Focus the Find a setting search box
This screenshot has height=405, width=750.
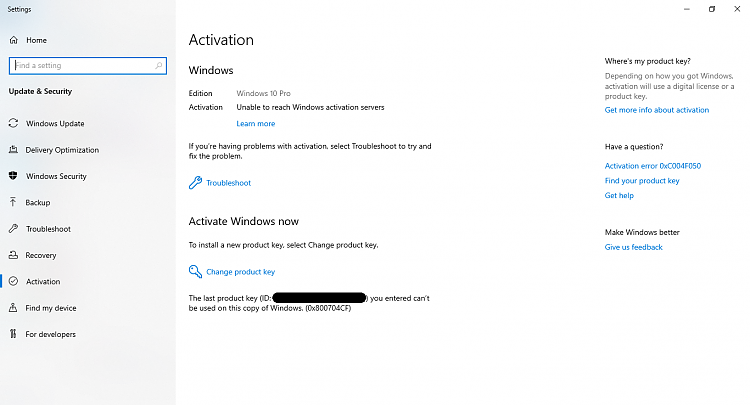[x=88, y=66]
